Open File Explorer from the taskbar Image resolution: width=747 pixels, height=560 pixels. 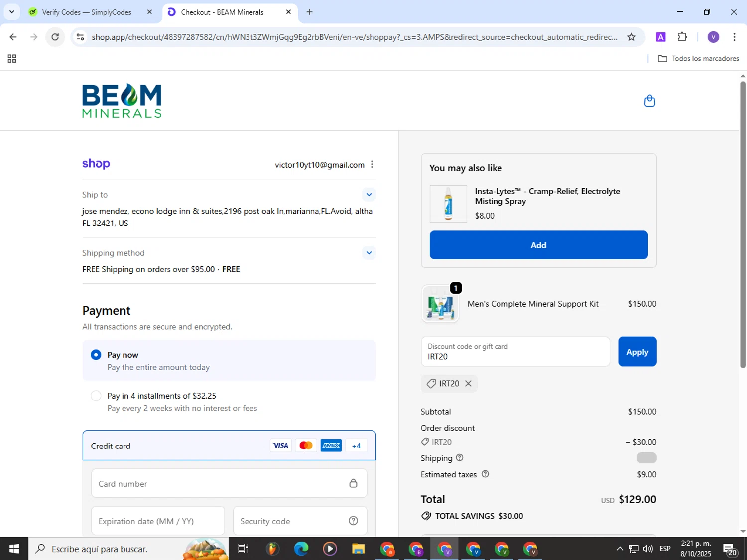[x=358, y=549]
